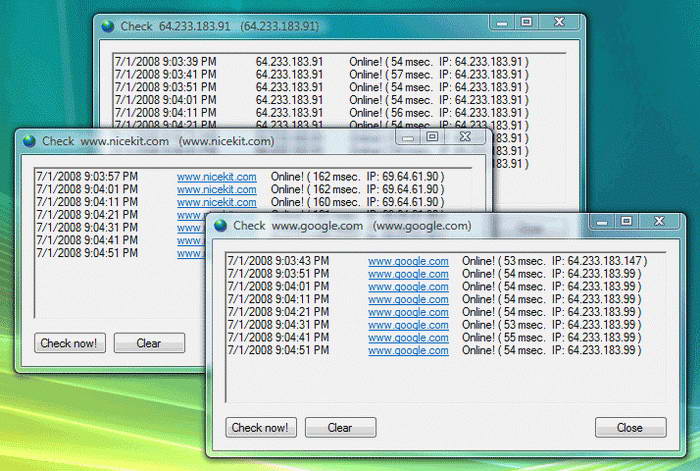The height and width of the screenshot is (471, 700).
Task: Click the Close button in the google.com window
Action: pos(630,428)
